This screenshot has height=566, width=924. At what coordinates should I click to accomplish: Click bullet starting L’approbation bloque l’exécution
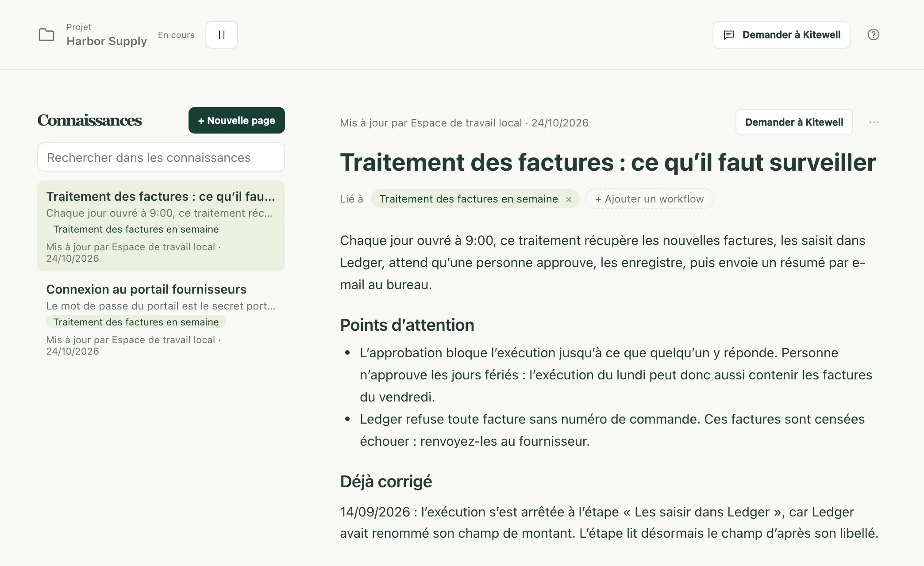point(616,375)
